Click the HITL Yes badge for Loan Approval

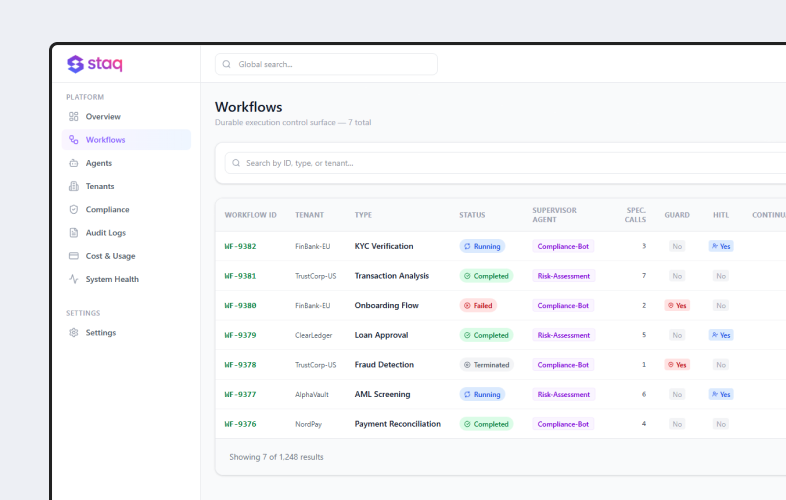pyautogui.click(x=721, y=335)
